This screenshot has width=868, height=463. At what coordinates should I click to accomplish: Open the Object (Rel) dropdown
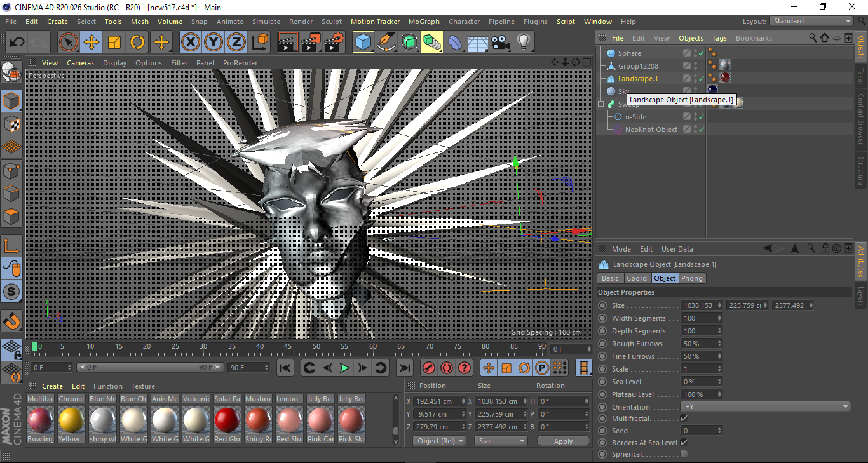click(x=439, y=441)
